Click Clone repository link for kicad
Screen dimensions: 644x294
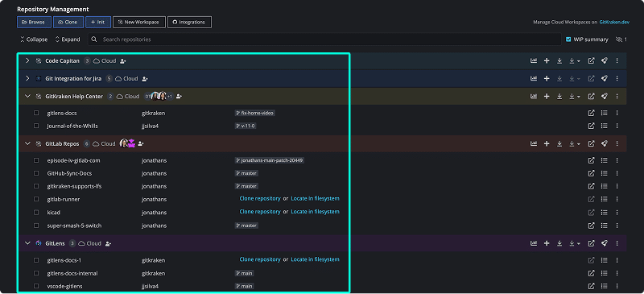point(260,212)
